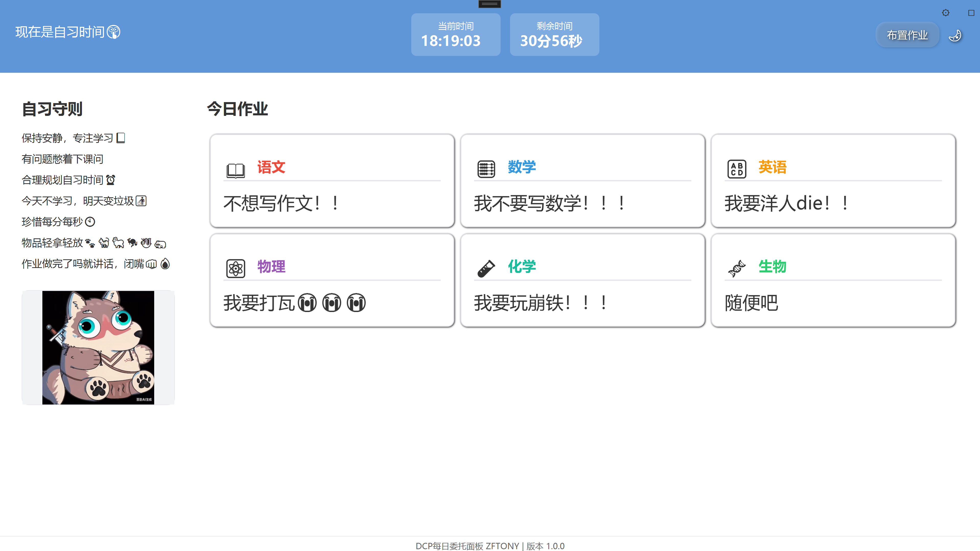Viewport: 980px width, 551px height.
Task: Pull down the handle bar at top center
Action: tap(489, 4)
